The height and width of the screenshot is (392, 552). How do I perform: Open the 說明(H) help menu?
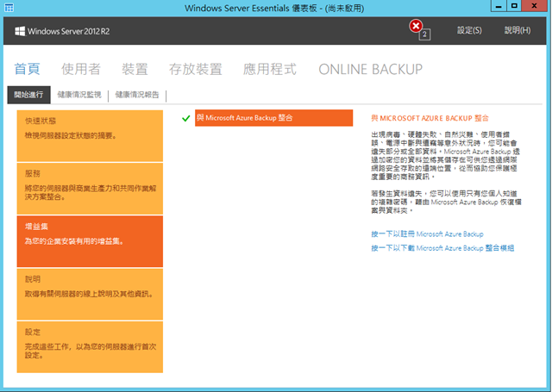point(517,31)
